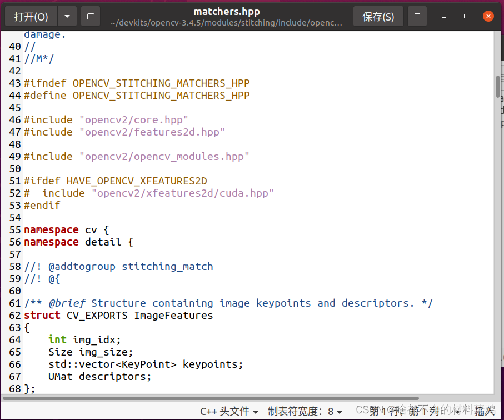Save the file using 保存(S)
Screen dimensions: 504x420
[x=378, y=16]
